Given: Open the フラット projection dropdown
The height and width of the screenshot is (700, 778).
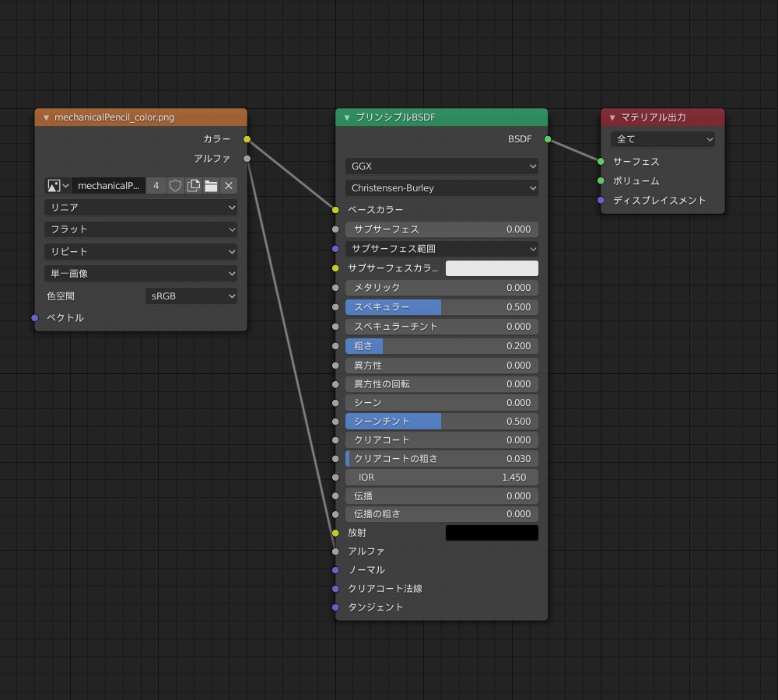Looking at the screenshot, I should coord(141,229).
